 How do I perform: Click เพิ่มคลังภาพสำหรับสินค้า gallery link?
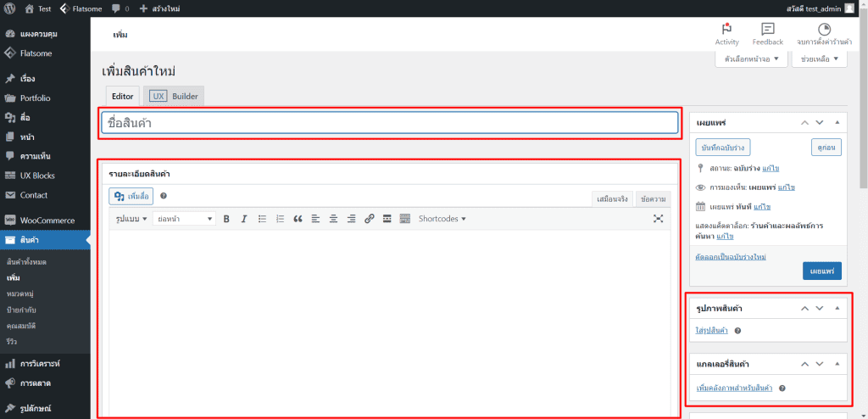pos(734,388)
